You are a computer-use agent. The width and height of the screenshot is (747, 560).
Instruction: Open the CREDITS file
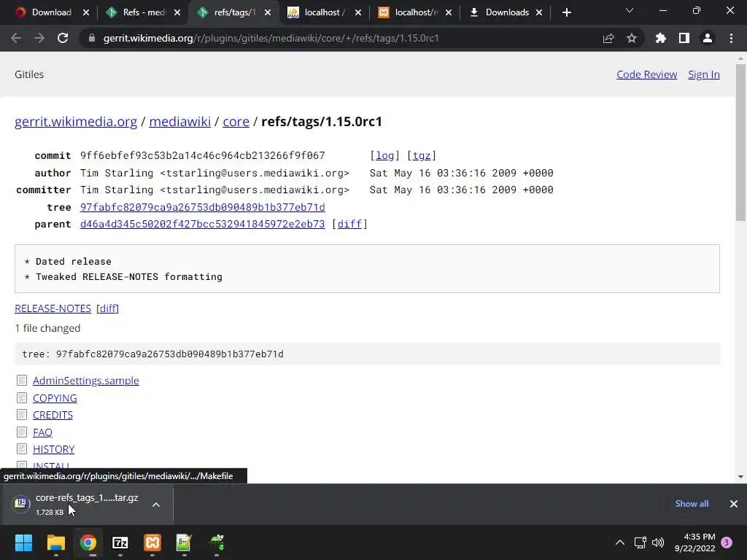(53, 415)
